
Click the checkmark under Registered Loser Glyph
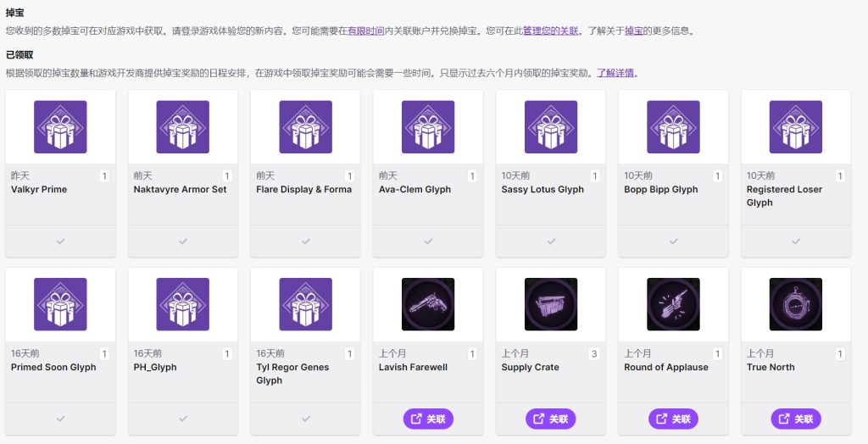point(795,241)
